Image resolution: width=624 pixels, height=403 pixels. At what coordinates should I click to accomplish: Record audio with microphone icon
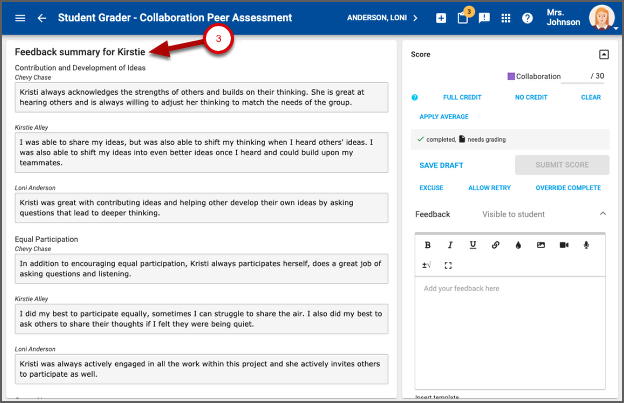pos(587,245)
